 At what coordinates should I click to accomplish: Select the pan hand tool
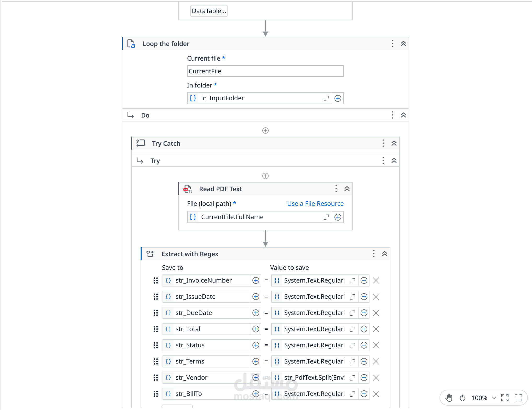(449, 398)
